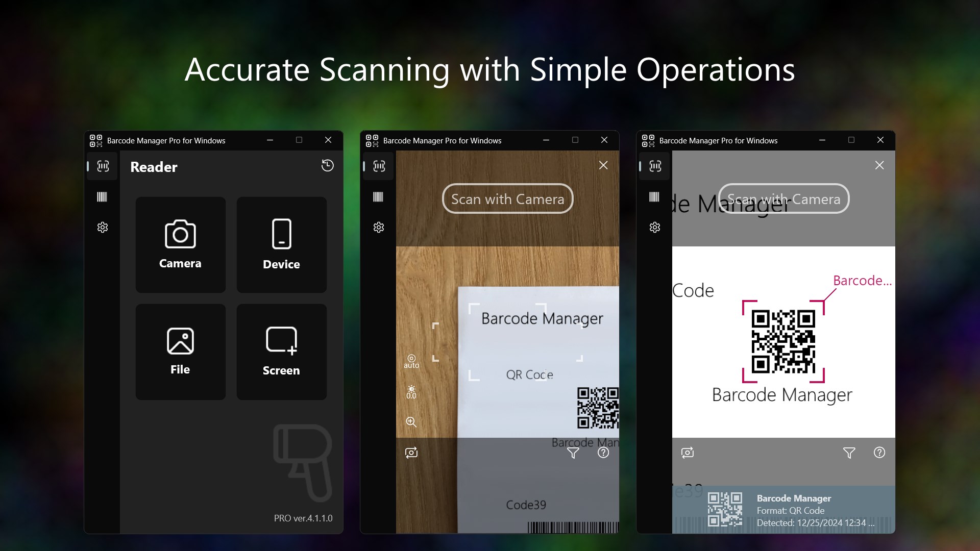This screenshot has height=551, width=980.
Task: Open help via the question mark icon
Action: point(603,453)
